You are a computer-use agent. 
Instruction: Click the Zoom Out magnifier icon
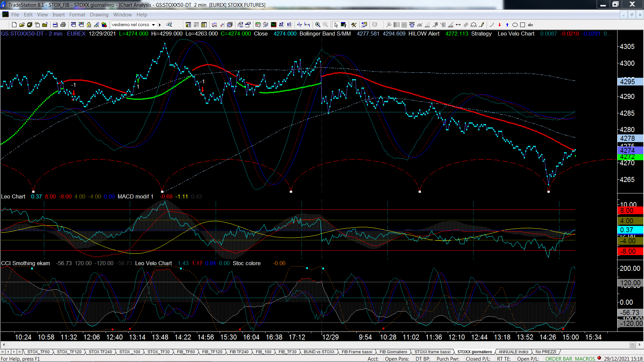pos(325,25)
